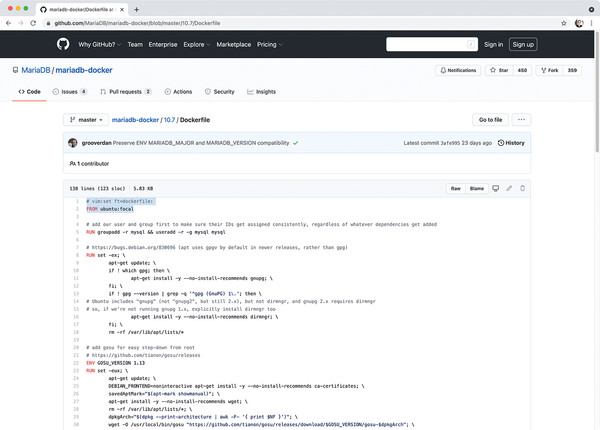Click the '138 lines (123 sloc)' text
This screenshot has width=600, height=430.
[x=97, y=189]
